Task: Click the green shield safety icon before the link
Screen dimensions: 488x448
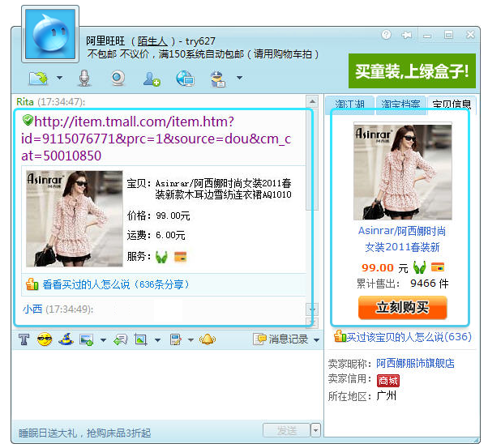Action: pos(28,120)
